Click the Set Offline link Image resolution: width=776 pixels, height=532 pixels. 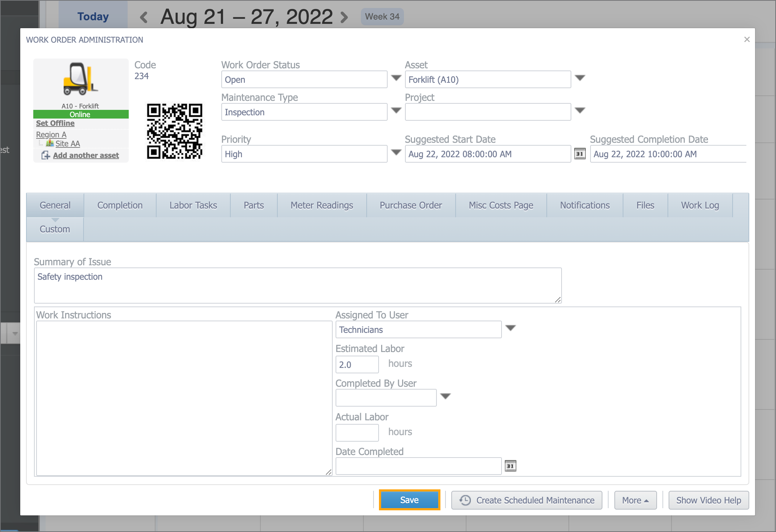tap(55, 123)
